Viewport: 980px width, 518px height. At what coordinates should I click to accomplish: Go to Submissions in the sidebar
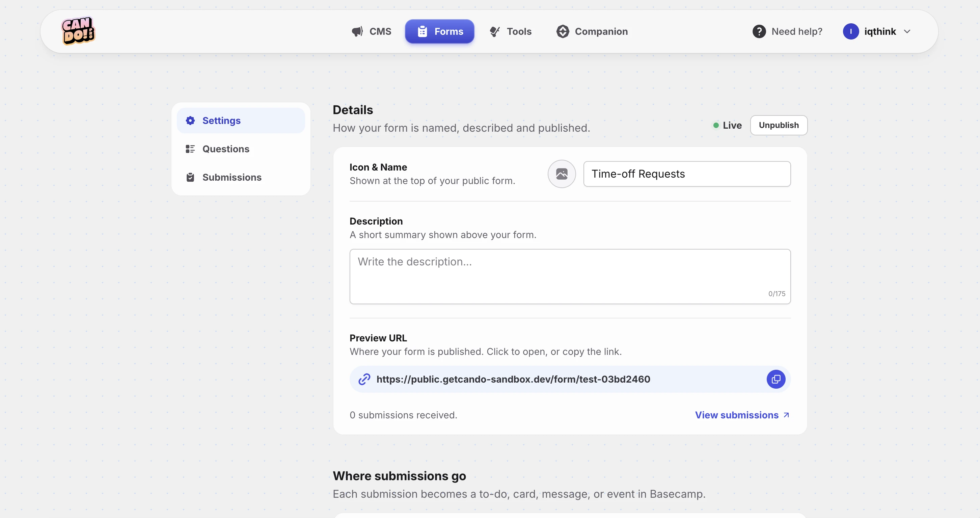tap(241, 177)
